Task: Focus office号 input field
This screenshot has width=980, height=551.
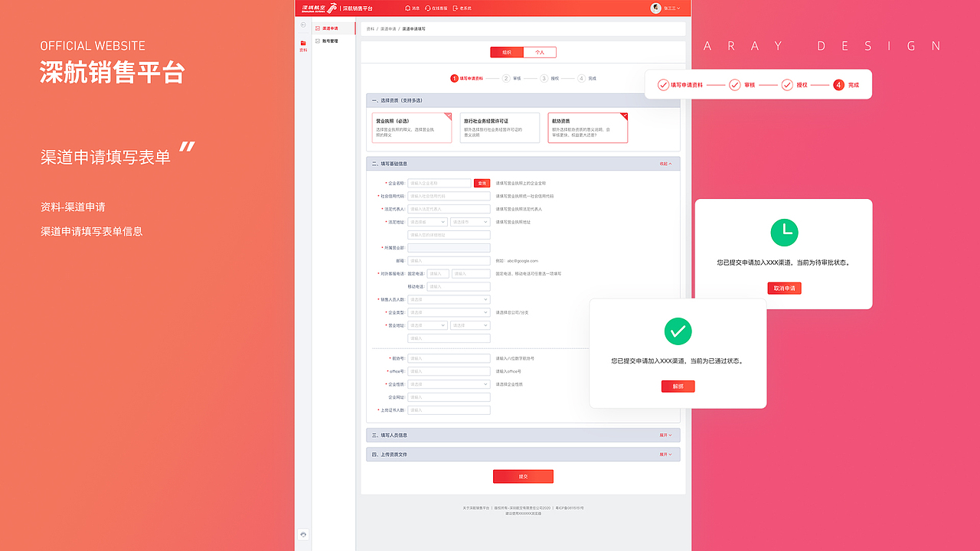Action: [x=449, y=371]
